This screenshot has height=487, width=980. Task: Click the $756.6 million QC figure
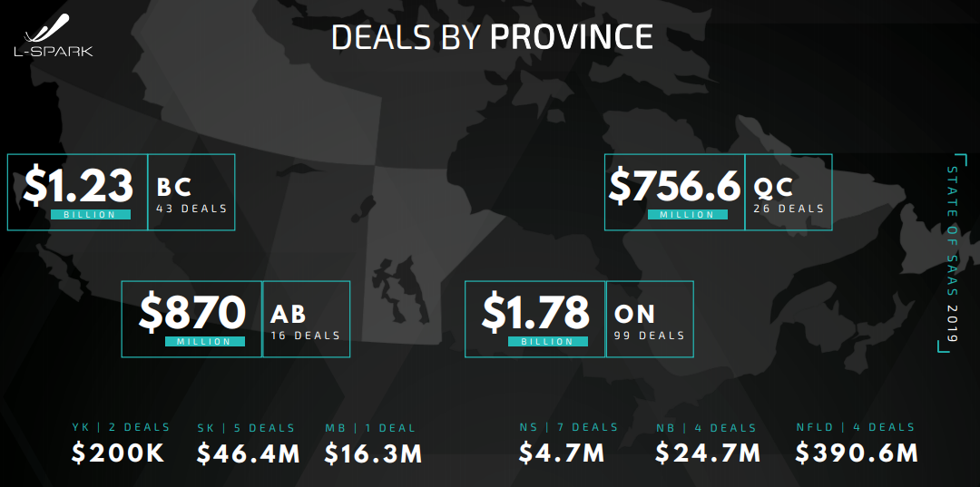[674, 191]
